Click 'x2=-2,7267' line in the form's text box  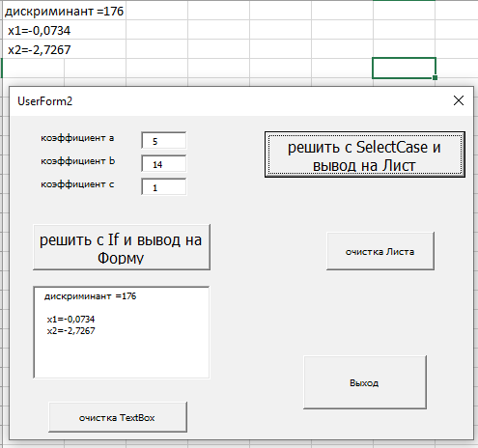coord(70,331)
